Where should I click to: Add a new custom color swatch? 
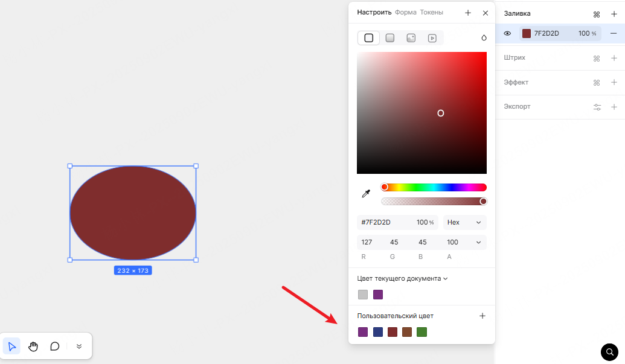(482, 316)
